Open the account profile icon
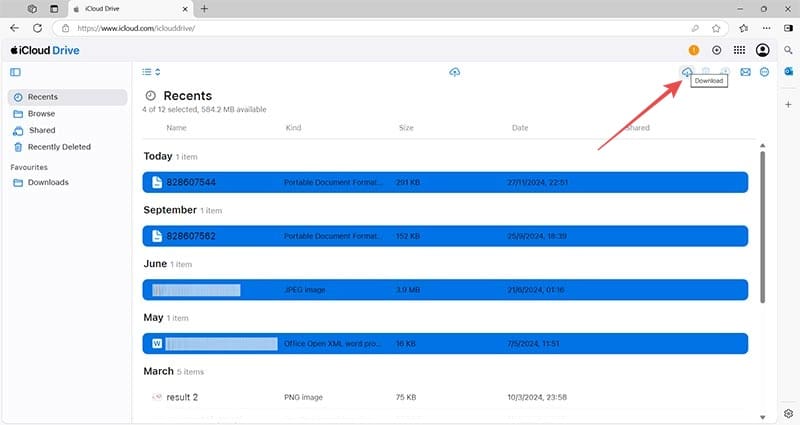This screenshot has width=800, height=425. (x=764, y=50)
